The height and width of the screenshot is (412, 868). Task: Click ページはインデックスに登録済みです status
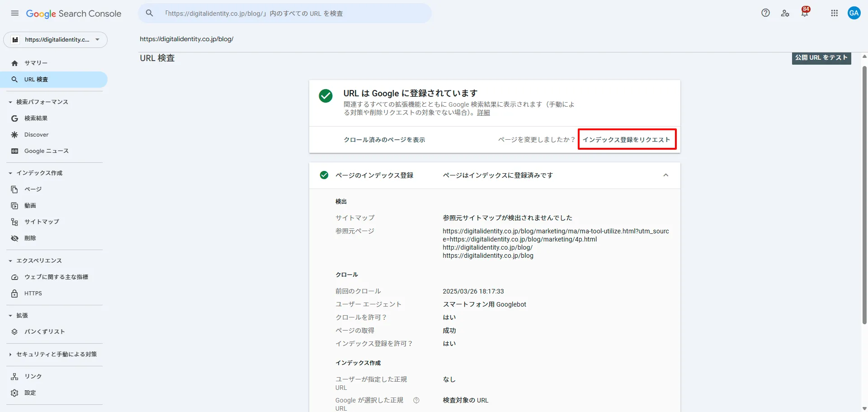point(498,175)
